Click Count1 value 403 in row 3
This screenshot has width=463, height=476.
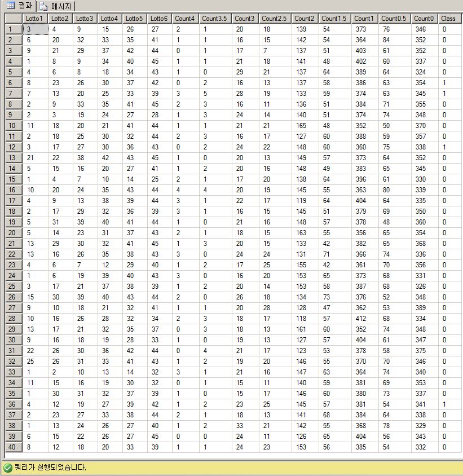click(365, 51)
